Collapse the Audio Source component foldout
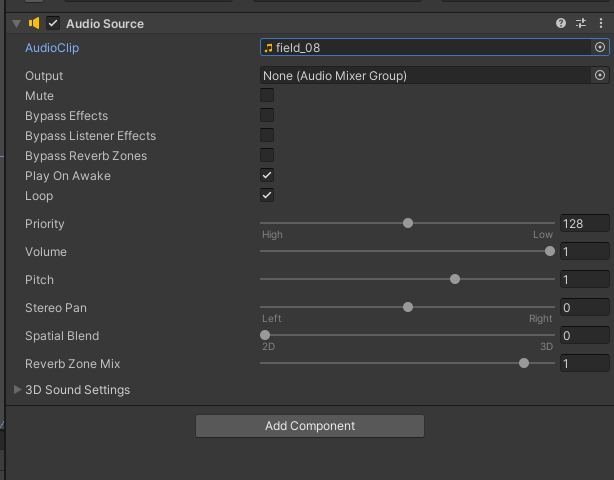The height and width of the screenshot is (480, 614). [17, 23]
